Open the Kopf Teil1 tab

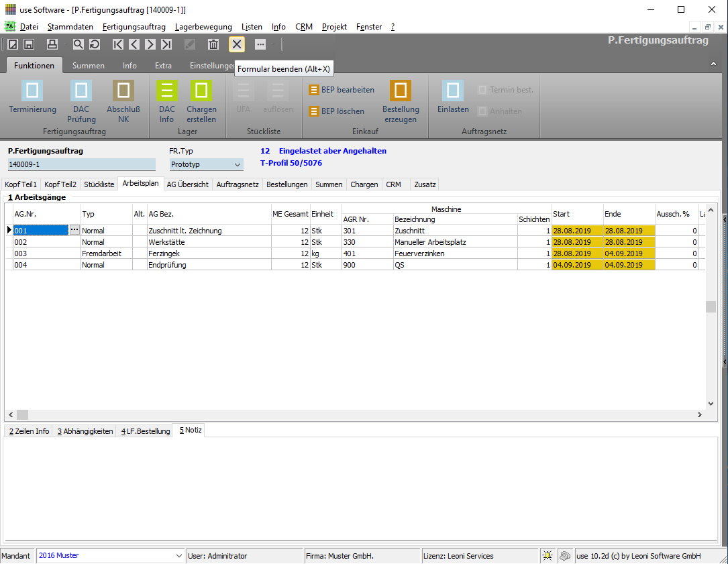point(21,184)
